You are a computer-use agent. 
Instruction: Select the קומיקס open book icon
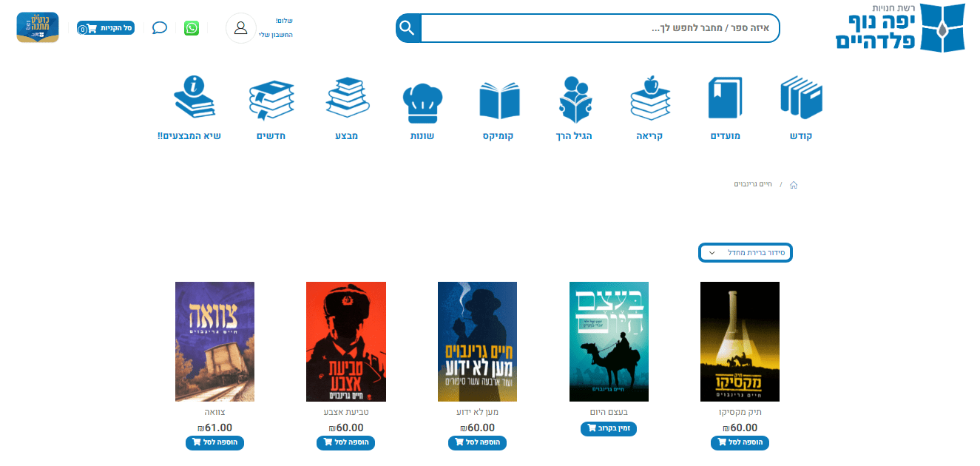(x=499, y=100)
